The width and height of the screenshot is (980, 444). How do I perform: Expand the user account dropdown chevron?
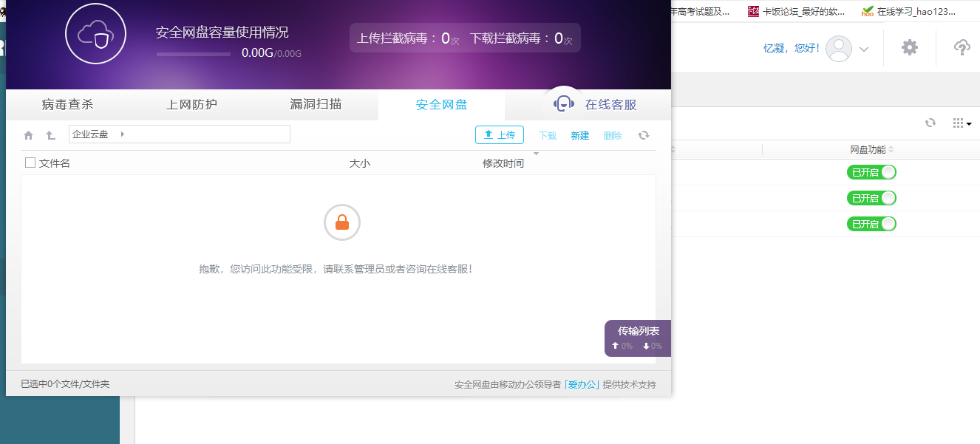(x=864, y=49)
